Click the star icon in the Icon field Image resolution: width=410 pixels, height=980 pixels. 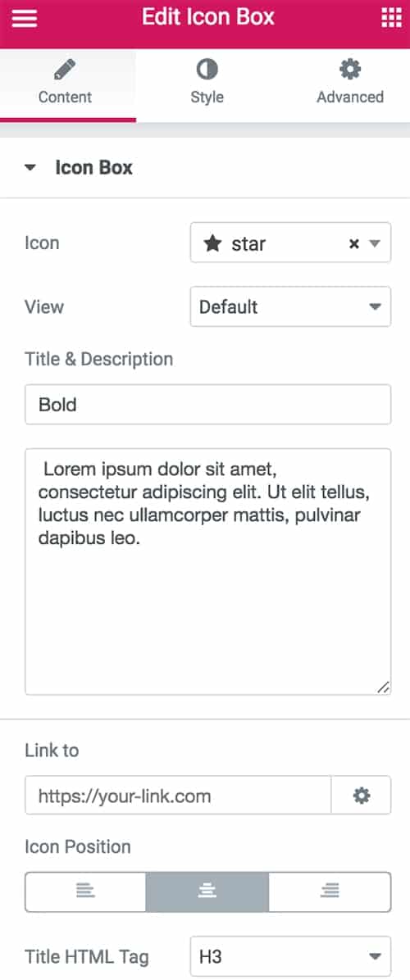(x=212, y=243)
